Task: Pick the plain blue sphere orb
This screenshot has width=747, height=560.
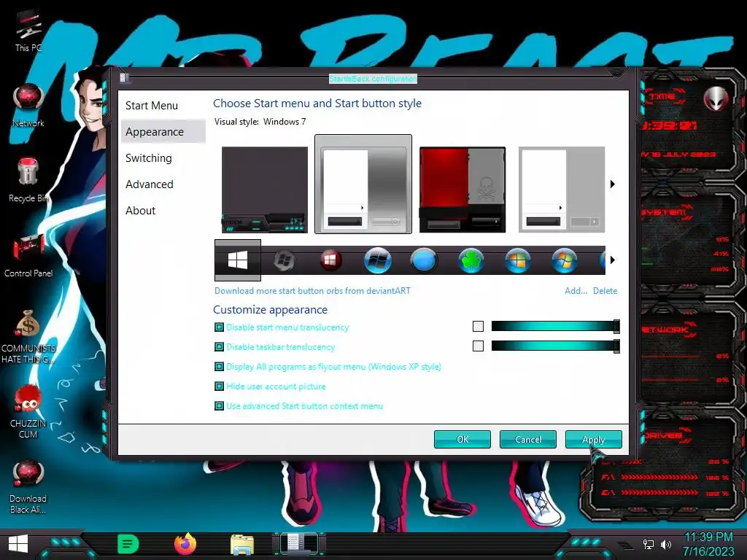Action: click(424, 260)
